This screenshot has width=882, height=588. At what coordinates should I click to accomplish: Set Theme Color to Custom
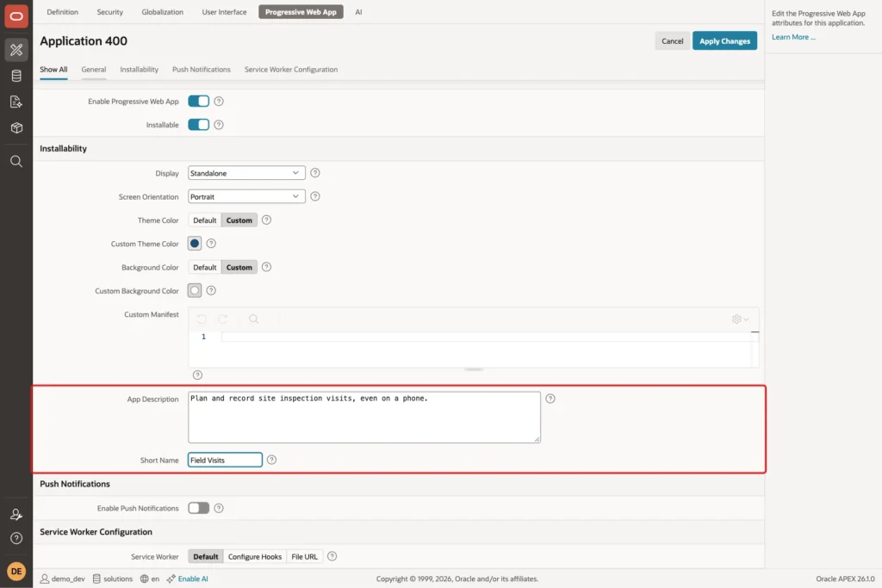(x=239, y=220)
